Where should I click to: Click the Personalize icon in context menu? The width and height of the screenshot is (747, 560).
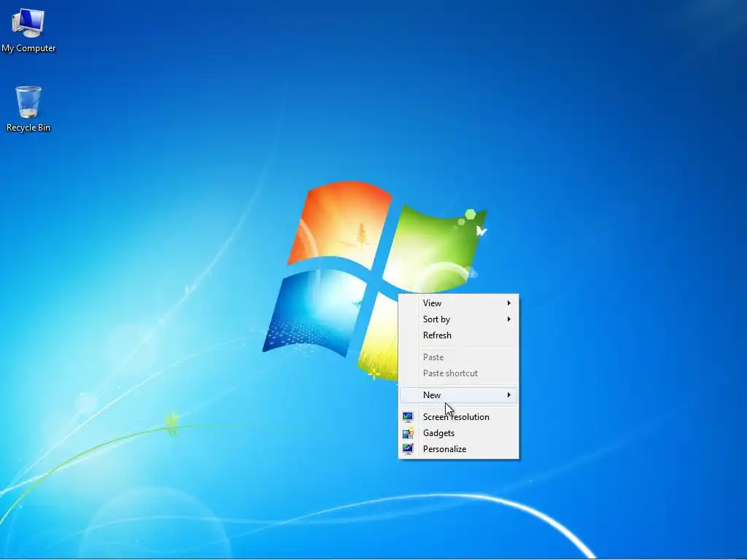[408, 449]
